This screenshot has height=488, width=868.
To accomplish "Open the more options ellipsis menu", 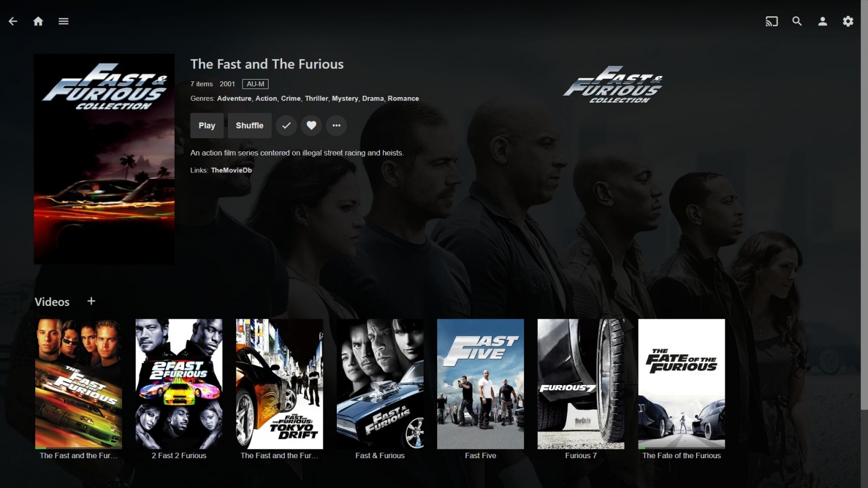I will point(336,125).
